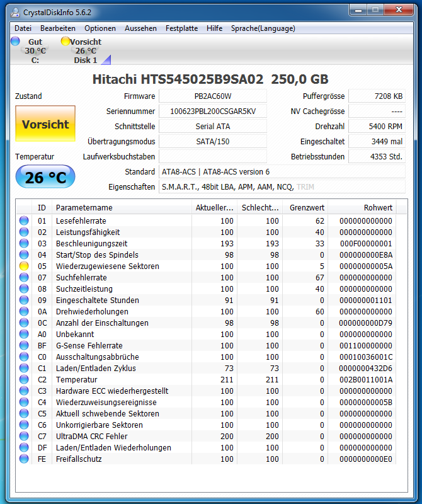422x504 pixels.
Task: Select the Gut C: drive tab
Action: (x=35, y=51)
